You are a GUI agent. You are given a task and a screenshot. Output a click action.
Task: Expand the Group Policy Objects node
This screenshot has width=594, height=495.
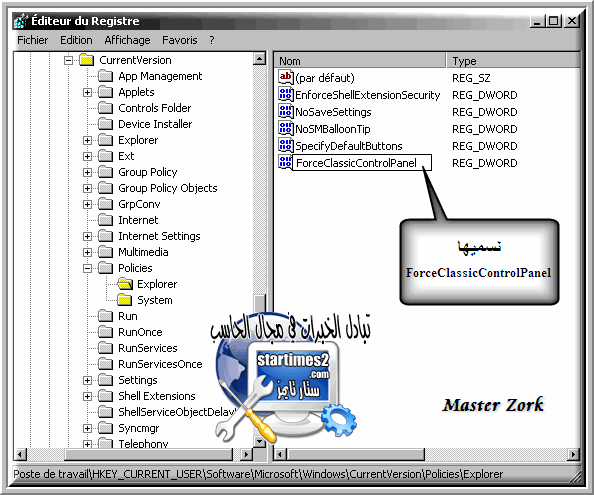(x=88, y=188)
